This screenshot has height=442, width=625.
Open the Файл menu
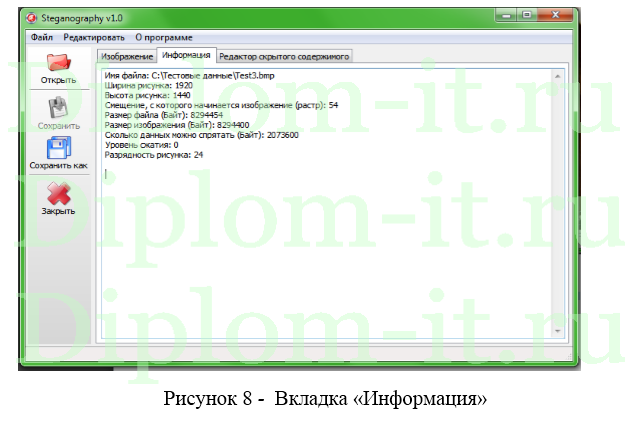tap(42, 36)
